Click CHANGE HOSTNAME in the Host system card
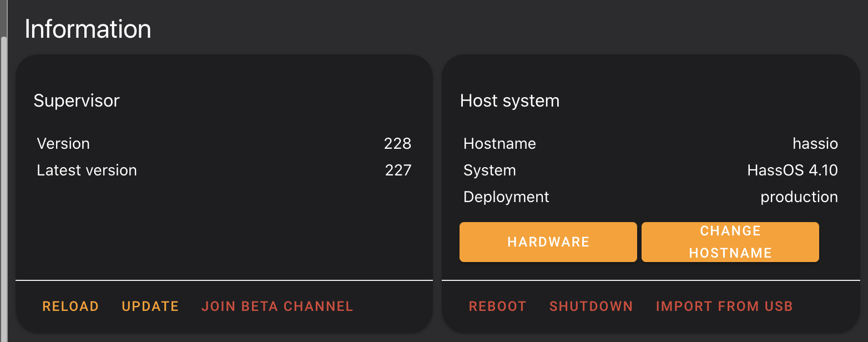Screen dimensions: 868x342 (x=730, y=242)
